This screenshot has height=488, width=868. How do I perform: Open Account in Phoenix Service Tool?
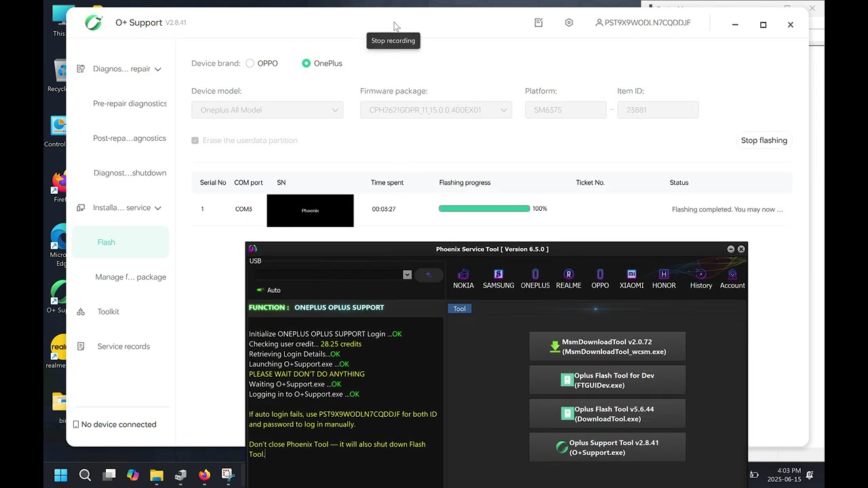click(732, 279)
